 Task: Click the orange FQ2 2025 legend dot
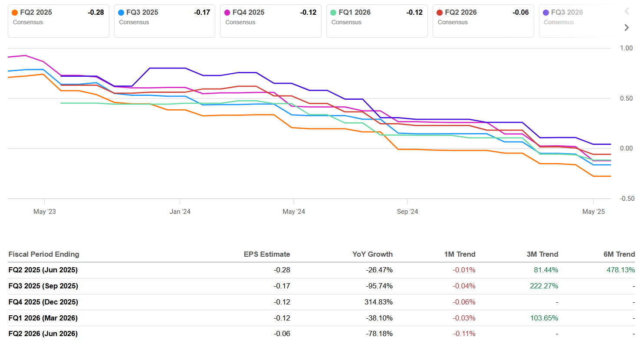[15, 12]
